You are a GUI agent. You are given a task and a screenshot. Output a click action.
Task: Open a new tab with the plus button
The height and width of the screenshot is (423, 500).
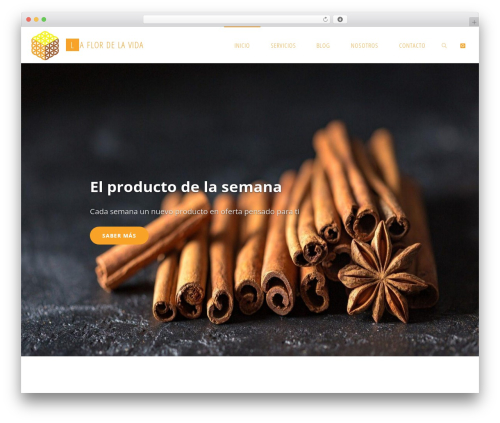(474, 22)
